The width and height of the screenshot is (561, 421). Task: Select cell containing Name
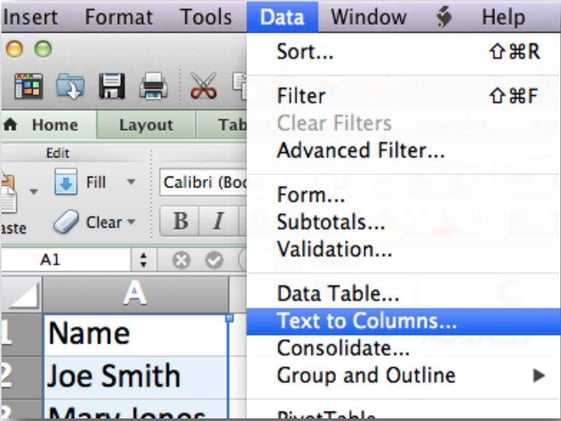pos(136,334)
